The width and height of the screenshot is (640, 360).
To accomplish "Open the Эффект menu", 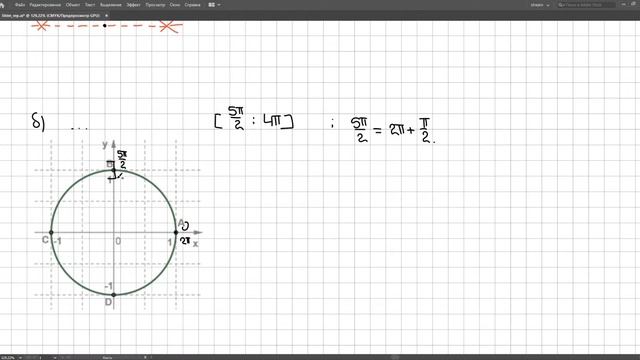I will coord(133,5).
